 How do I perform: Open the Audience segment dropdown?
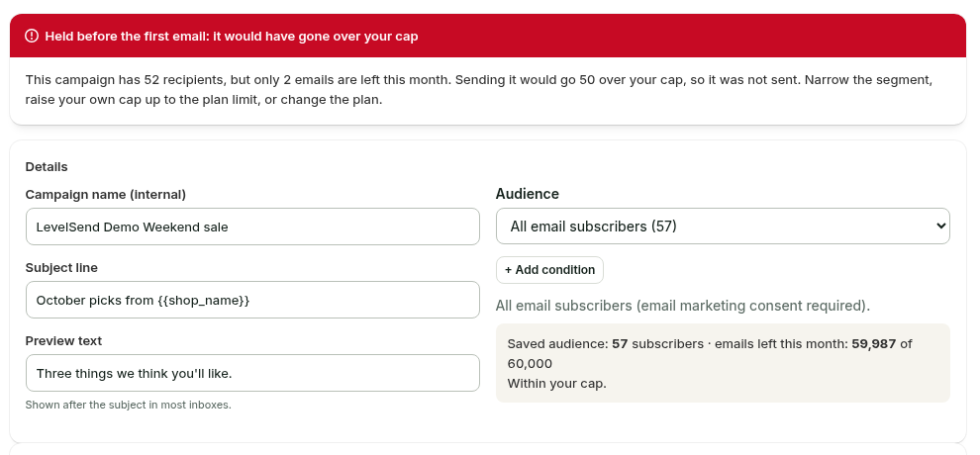tap(723, 226)
